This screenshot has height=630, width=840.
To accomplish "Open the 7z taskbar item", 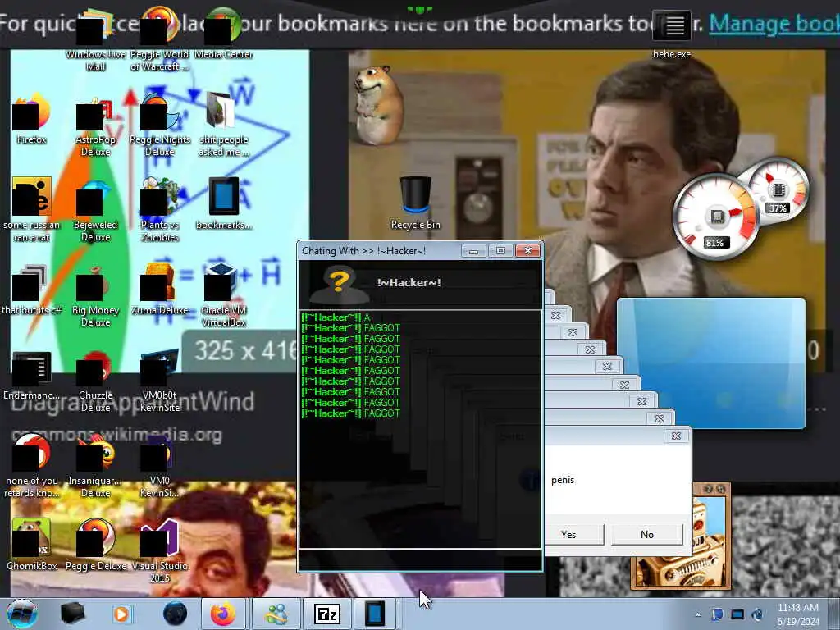I will coord(326,614).
